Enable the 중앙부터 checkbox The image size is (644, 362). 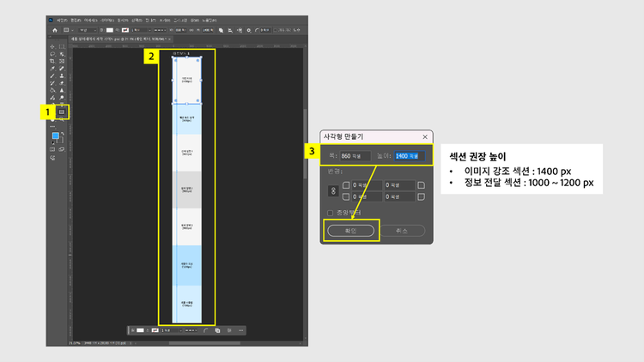pyautogui.click(x=331, y=213)
